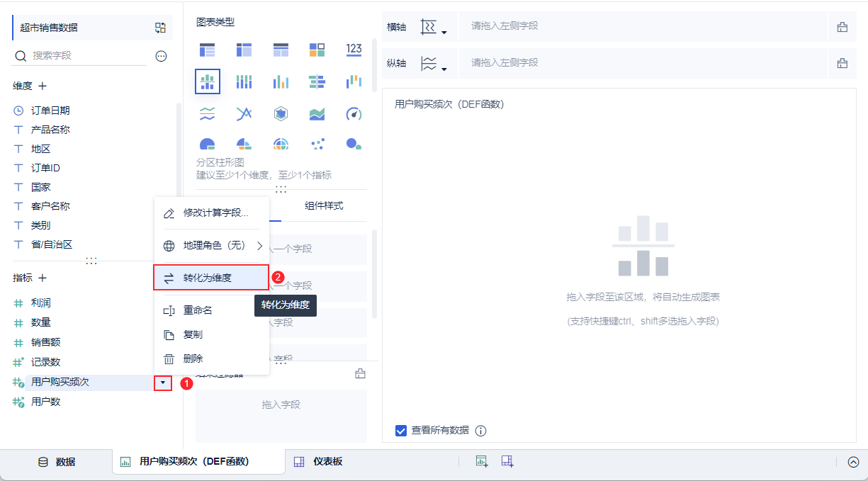Select the partitioned column chart icon

pyautogui.click(x=207, y=81)
